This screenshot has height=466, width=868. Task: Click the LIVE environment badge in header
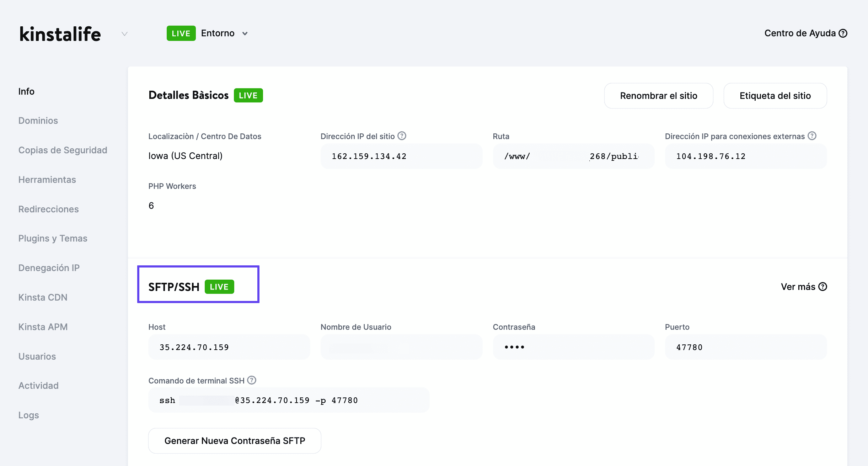coord(181,33)
